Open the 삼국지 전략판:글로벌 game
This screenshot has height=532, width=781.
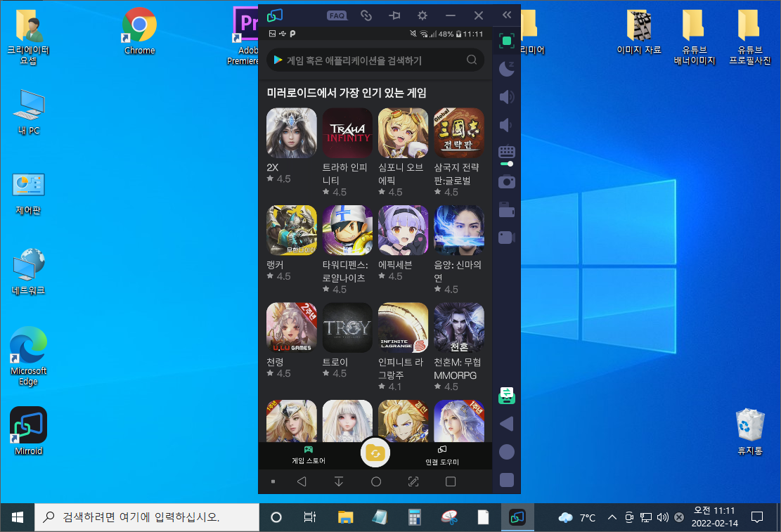click(459, 133)
